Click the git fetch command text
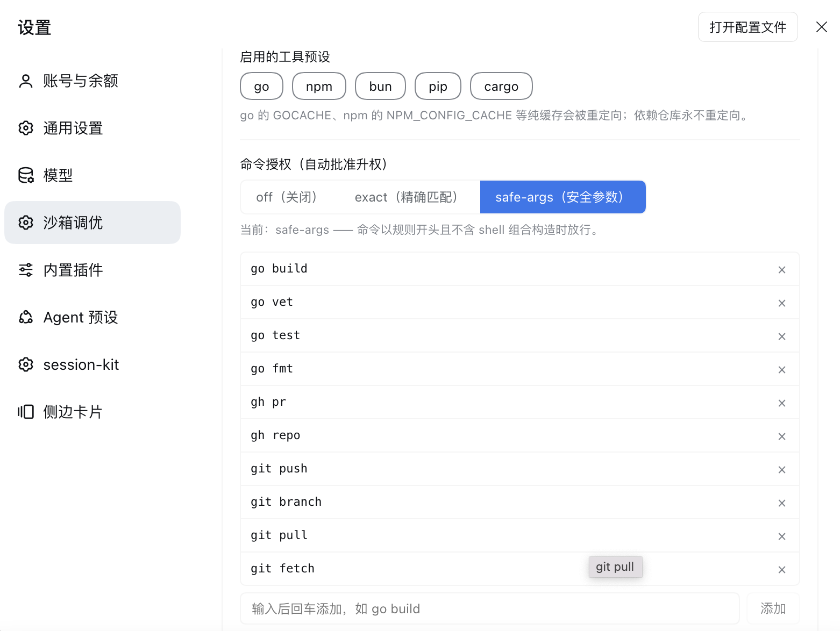Viewport: 840px width, 631px height. 282,569
